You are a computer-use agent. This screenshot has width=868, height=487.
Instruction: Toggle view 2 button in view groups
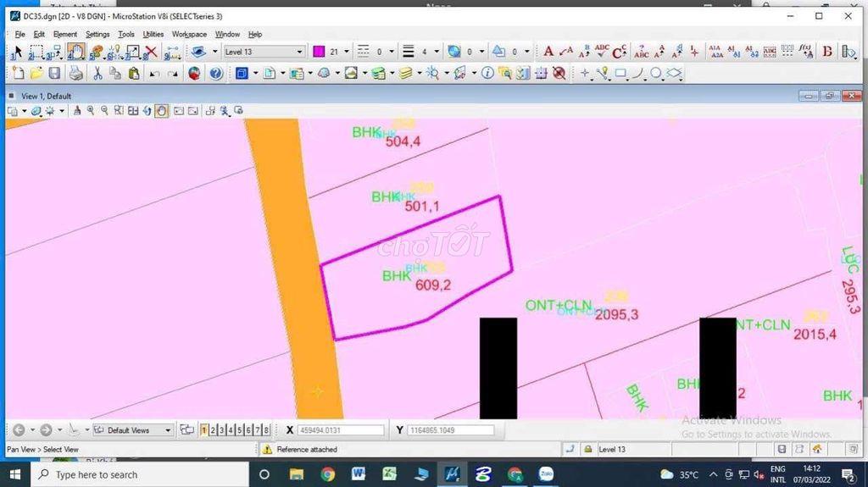(x=213, y=430)
